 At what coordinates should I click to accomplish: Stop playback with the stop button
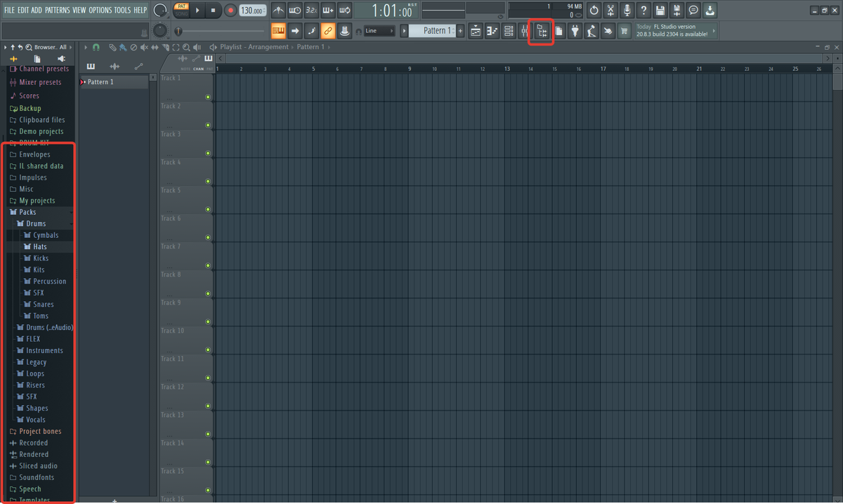click(x=214, y=11)
